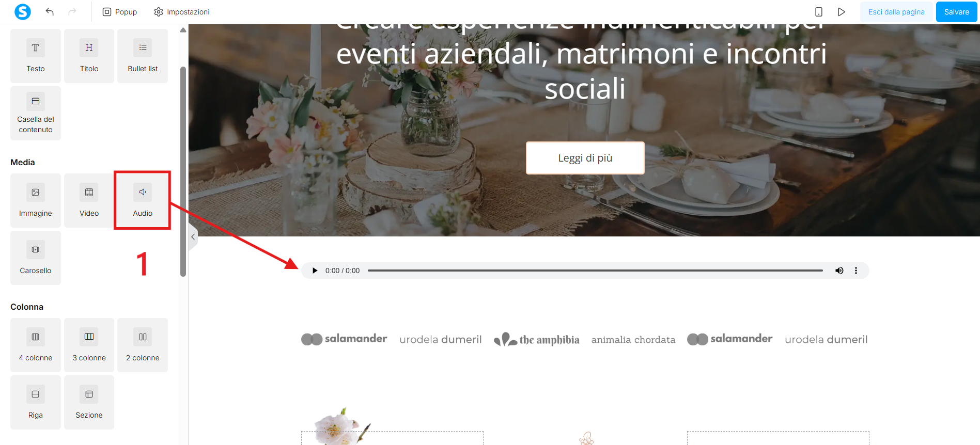Screen dimensions: 980x445
Task: Click the undo arrow icon
Action: [50, 12]
